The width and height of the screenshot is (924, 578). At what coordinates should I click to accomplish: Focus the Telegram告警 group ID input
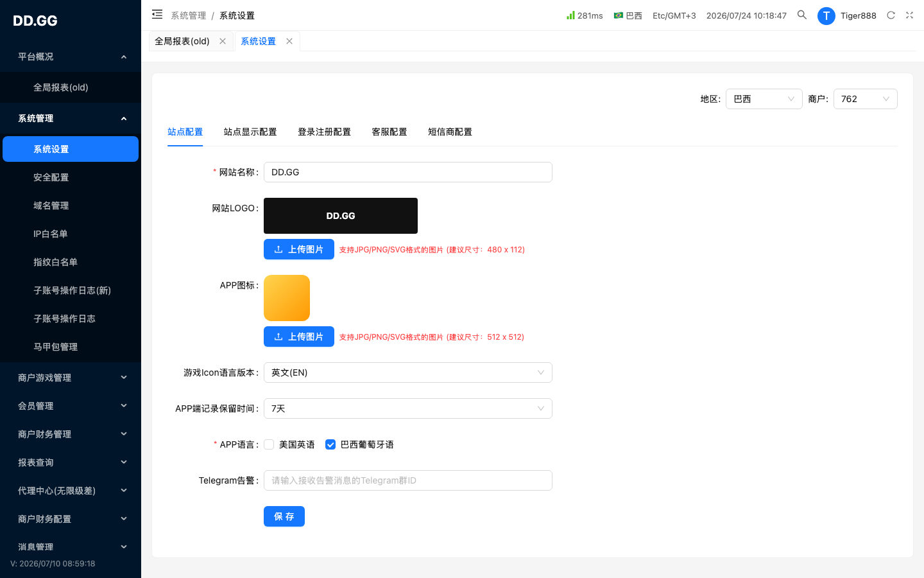tap(408, 480)
